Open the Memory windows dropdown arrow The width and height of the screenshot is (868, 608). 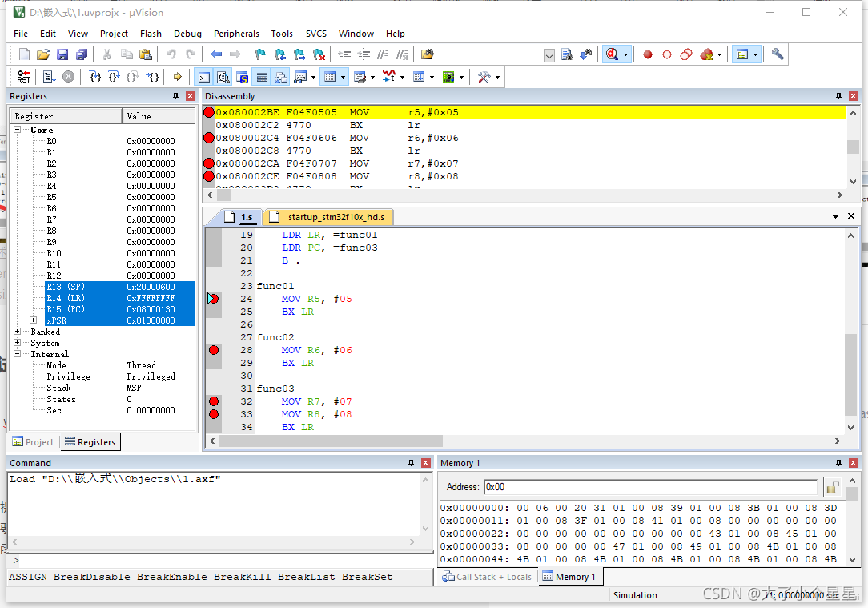click(344, 77)
